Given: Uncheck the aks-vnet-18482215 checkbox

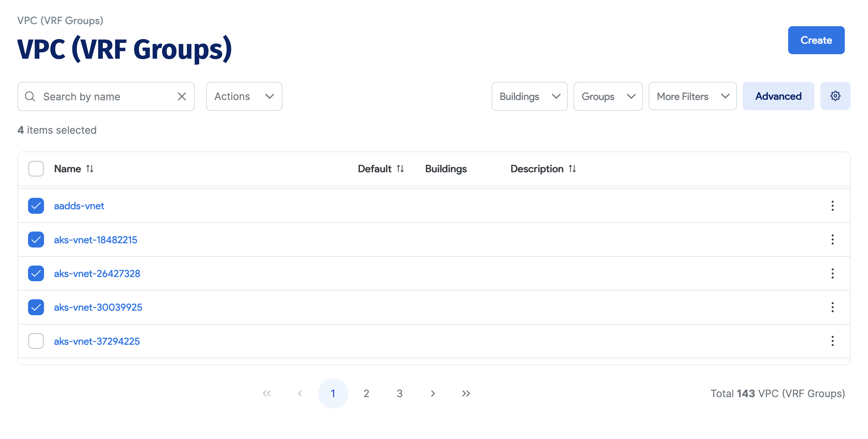Looking at the screenshot, I should point(36,240).
